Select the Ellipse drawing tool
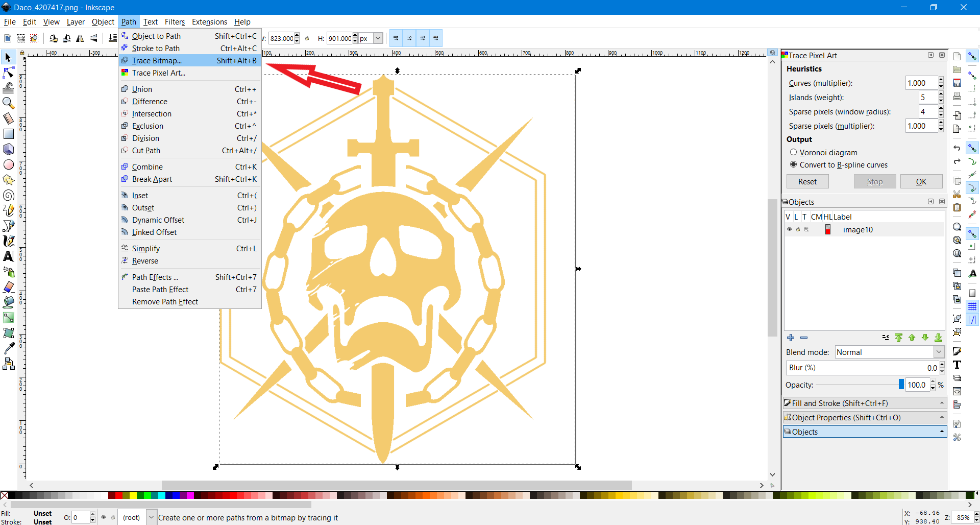The height and width of the screenshot is (525, 980). pos(8,164)
